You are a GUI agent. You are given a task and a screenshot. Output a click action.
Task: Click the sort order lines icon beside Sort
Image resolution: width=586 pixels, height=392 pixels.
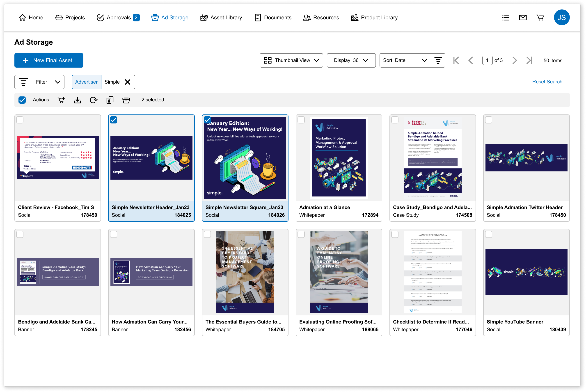coord(438,60)
